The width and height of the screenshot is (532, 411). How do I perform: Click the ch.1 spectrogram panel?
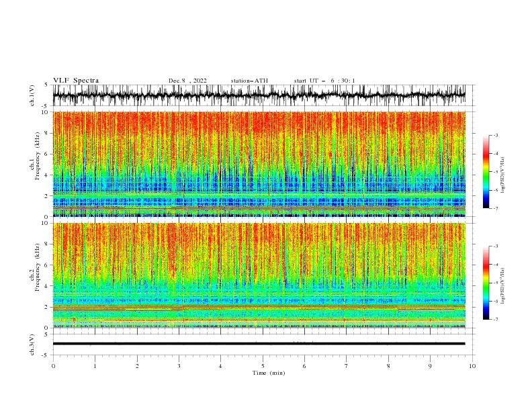pos(259,164)
